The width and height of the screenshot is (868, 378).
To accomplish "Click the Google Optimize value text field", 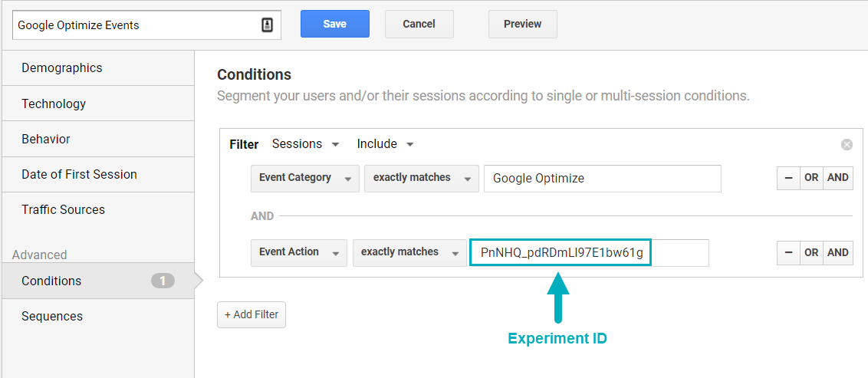I will [x=602, y=178].
